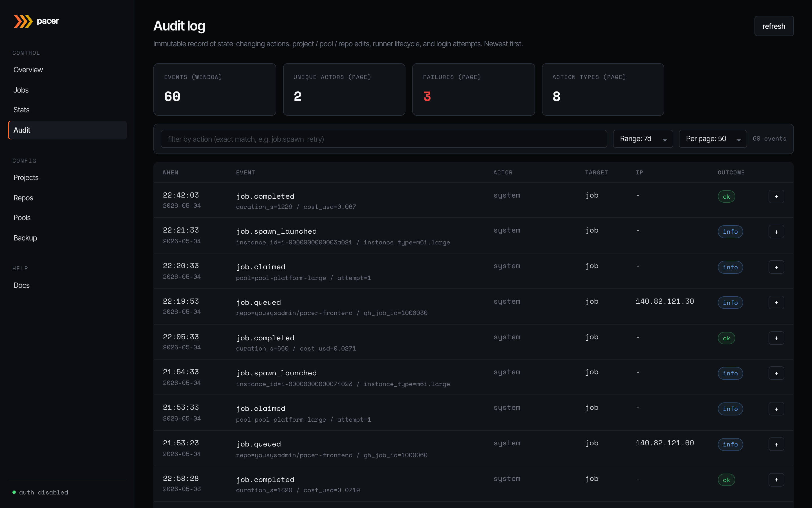Click system actor in 22:05:33 row
This screenshot has width=812, height=508.
pyautogui.click(x=507, y=337)
